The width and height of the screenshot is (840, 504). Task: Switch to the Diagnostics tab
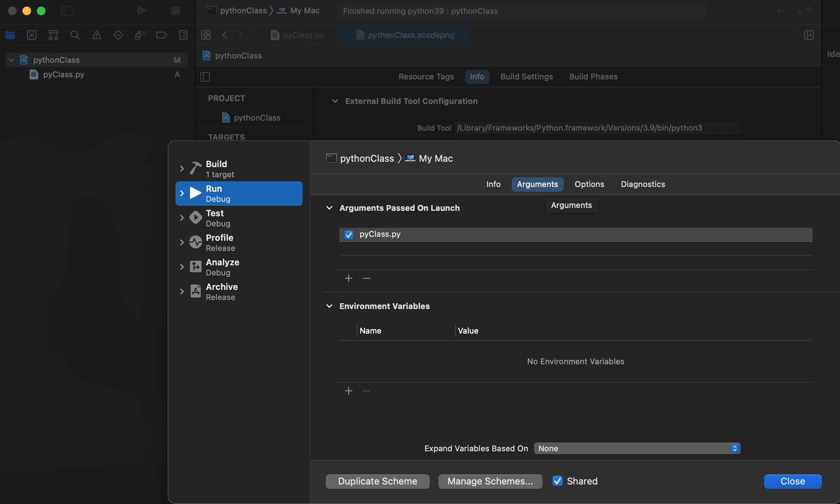tap(642, 184)
